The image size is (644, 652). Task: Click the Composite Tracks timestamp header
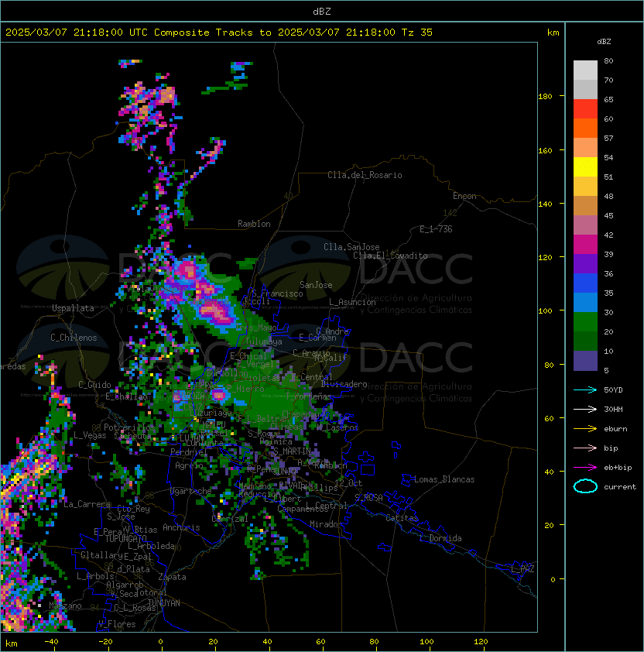coord(219,32)
